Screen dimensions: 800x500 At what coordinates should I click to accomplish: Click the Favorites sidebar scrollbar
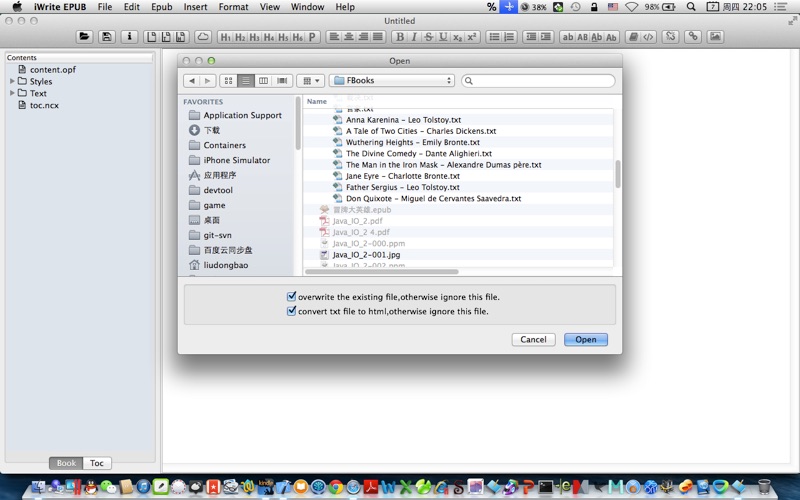tap(298, 123)
